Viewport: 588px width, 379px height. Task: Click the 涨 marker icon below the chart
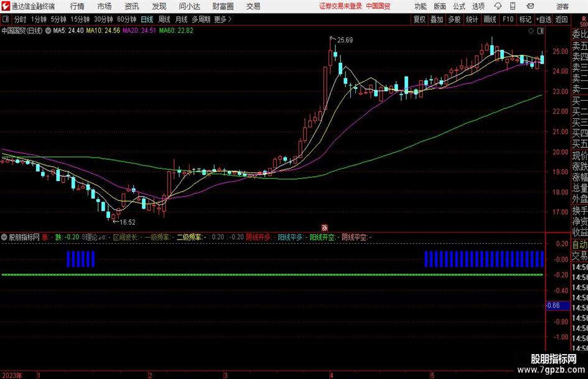325,227
